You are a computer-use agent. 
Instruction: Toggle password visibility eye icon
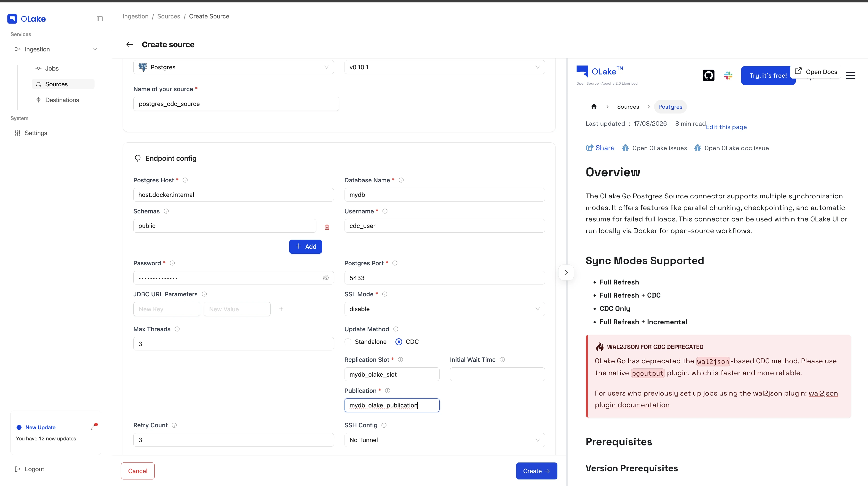[325, 278]
